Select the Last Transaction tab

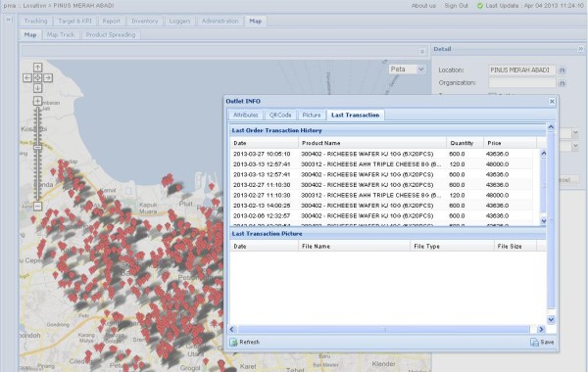tap(355, 115)
